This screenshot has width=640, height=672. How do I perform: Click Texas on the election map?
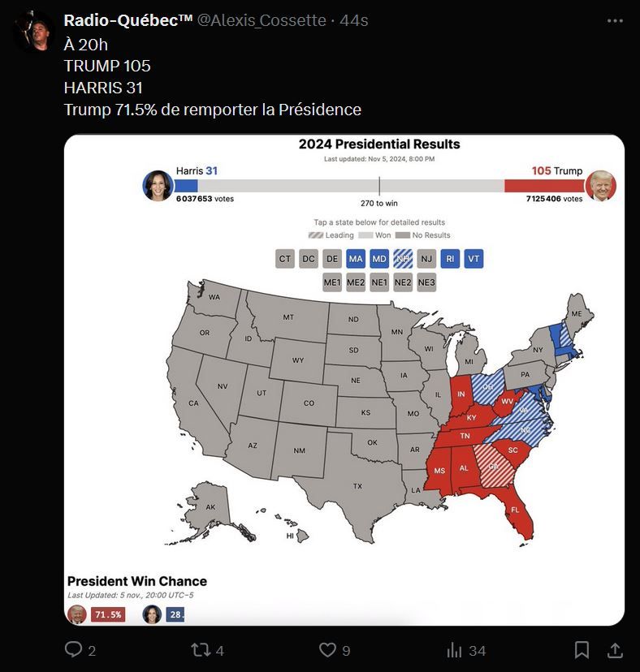(x=357, y=485)
